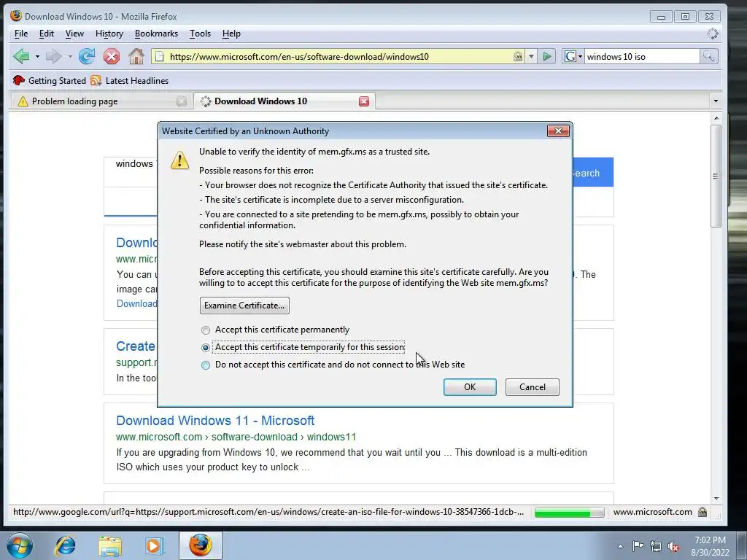Click the Back navigation arrow icon
747x560 pixels.
[x=21, y=57]
